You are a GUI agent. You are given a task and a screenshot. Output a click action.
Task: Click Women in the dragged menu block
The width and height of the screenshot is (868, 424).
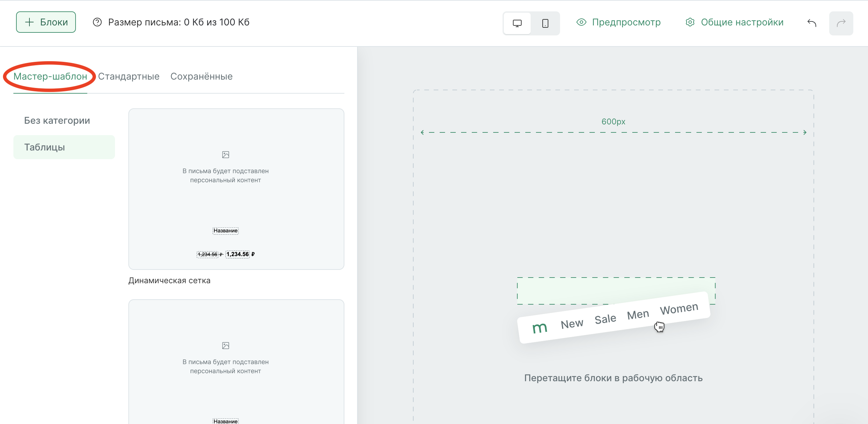679,308
